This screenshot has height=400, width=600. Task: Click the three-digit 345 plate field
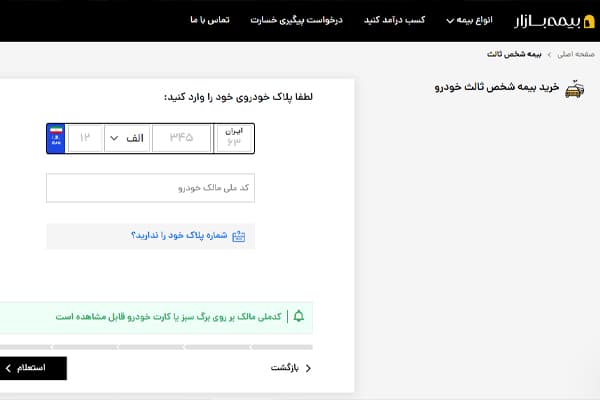pos(181,138)
